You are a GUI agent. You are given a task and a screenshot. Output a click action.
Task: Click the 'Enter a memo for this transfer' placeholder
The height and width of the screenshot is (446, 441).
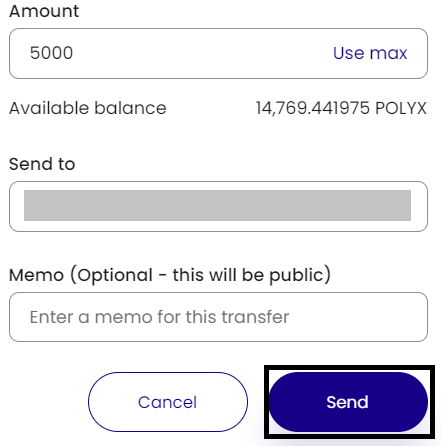click(x=159, y=317)
